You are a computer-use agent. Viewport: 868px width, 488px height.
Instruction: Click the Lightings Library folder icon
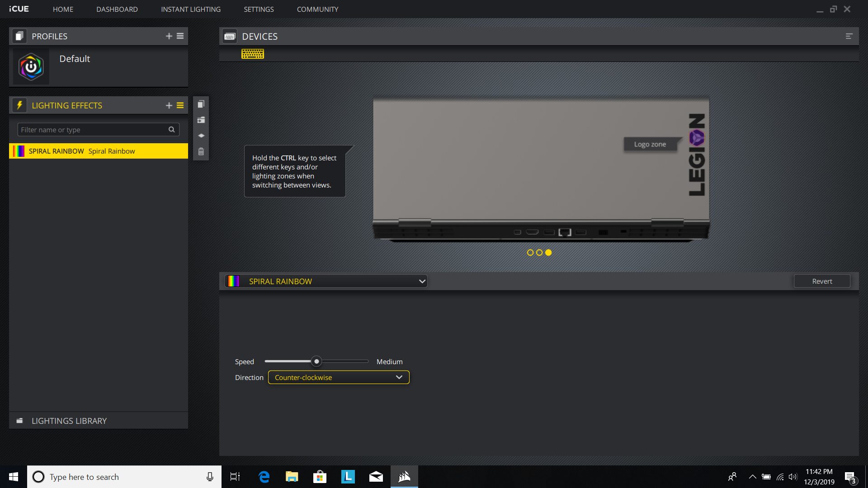[19, 421]
